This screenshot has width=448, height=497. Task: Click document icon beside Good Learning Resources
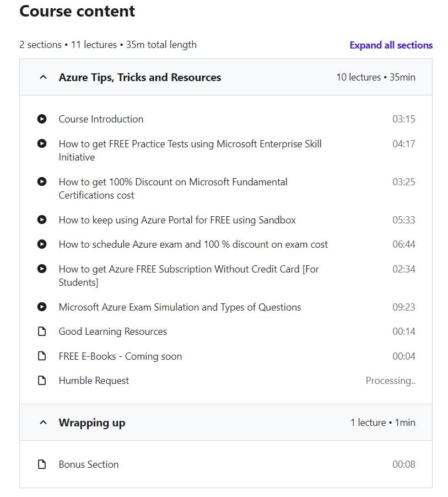coord(42,332)
